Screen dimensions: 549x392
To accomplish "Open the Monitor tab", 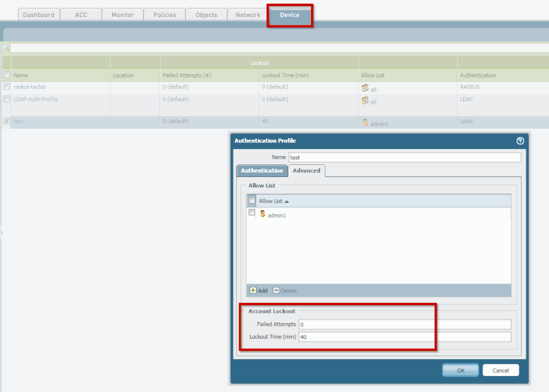I will pyautogui.click(x=123, y=15).
